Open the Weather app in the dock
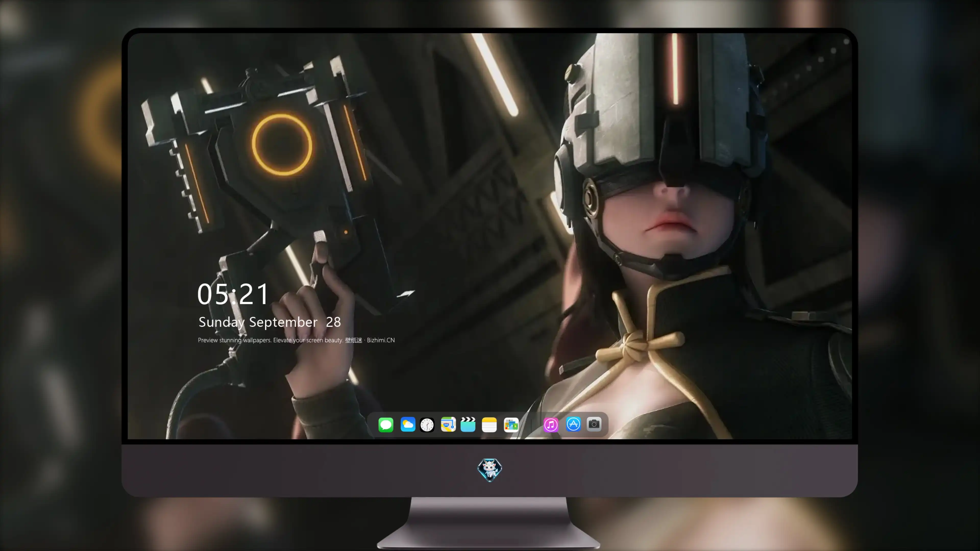This screenshot has width=980, height=551. coord(408,424)
